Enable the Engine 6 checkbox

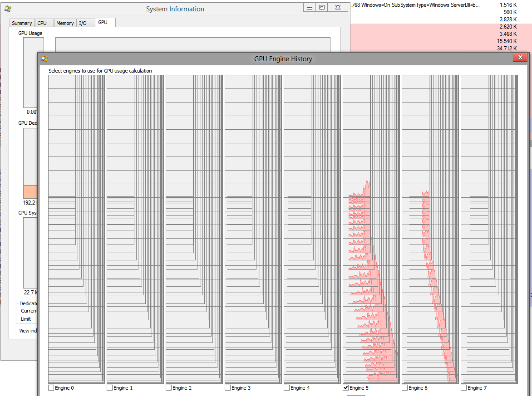click(404, 388)
